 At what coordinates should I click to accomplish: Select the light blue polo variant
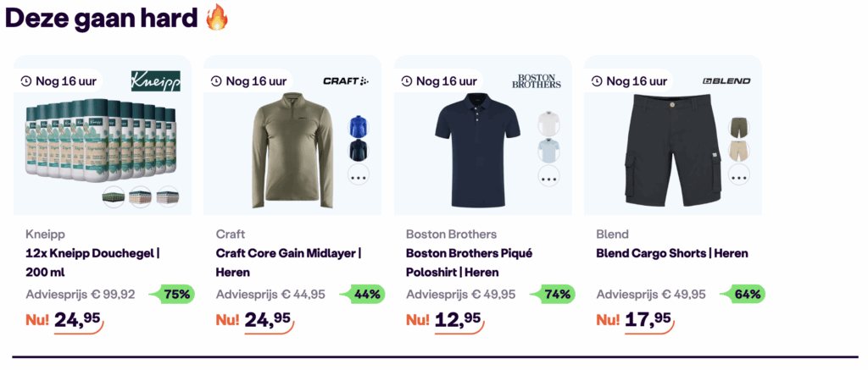[x=548, y=151]
